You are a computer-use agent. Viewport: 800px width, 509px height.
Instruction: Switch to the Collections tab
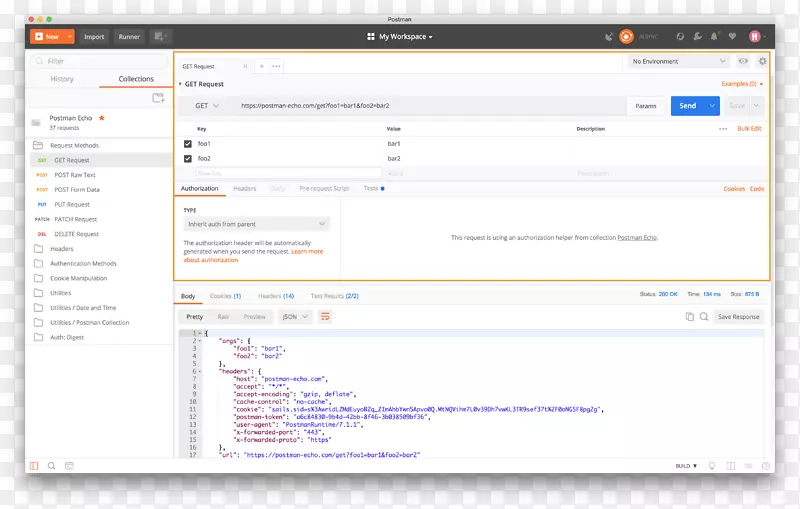136,79
